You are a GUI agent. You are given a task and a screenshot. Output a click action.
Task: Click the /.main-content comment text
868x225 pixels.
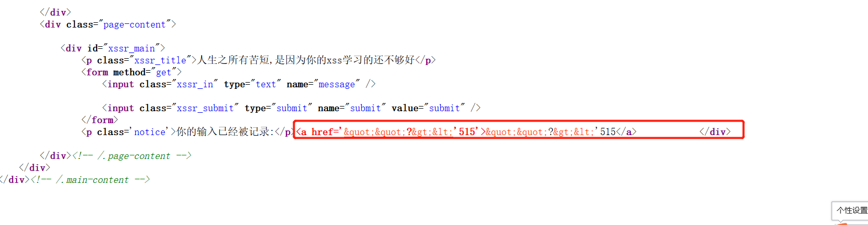click(92, 180)
